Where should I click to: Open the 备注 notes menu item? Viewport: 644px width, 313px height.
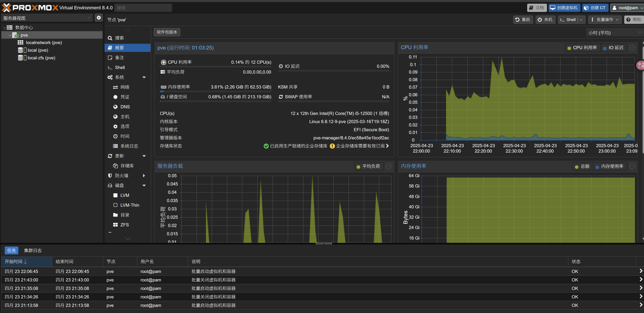pyautogui.click(x=127, y=58)
